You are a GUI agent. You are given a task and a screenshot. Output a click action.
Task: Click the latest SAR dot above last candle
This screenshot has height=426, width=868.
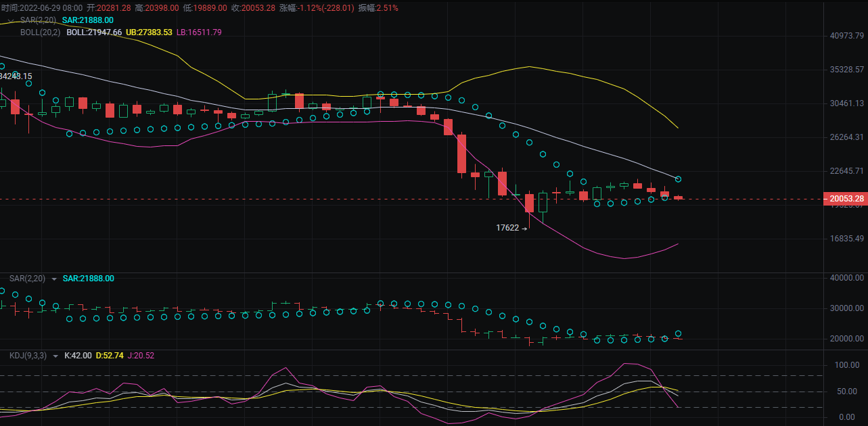pos(678,179)
